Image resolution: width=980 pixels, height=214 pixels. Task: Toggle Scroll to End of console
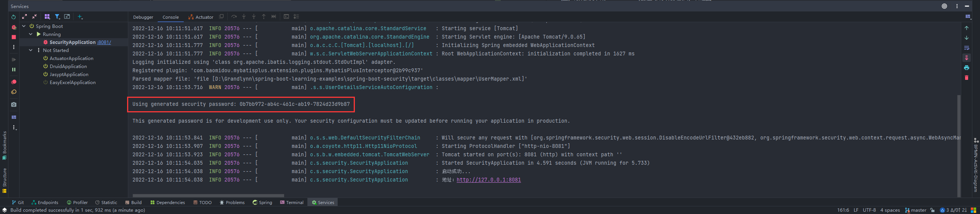(967, 58)
